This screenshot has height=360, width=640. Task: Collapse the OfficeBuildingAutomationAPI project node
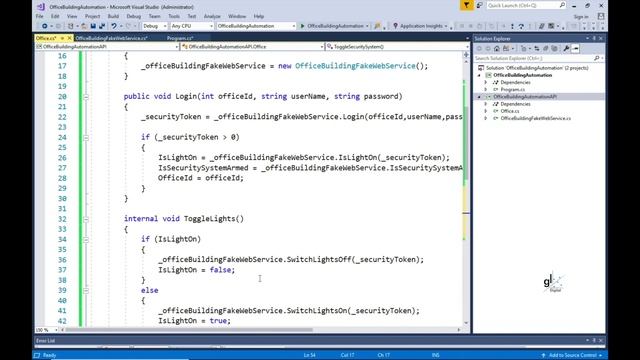[480, 97]
